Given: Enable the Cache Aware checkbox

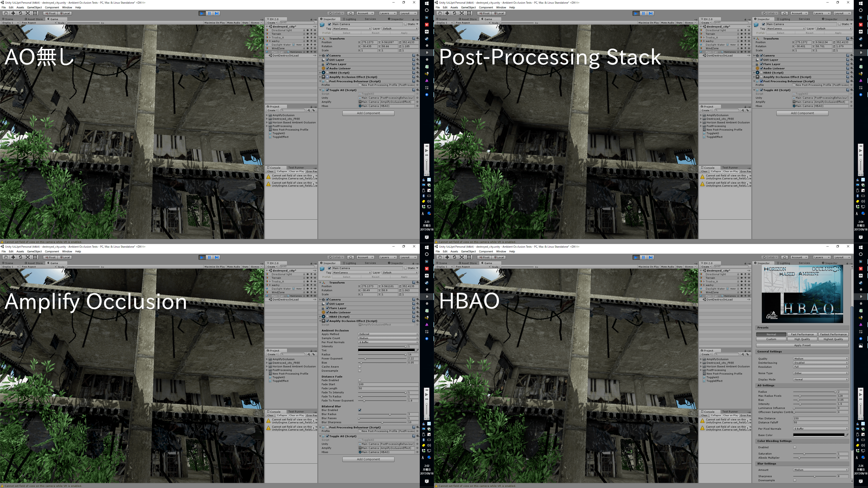Looking at the screenshot, I should [360, 367].
